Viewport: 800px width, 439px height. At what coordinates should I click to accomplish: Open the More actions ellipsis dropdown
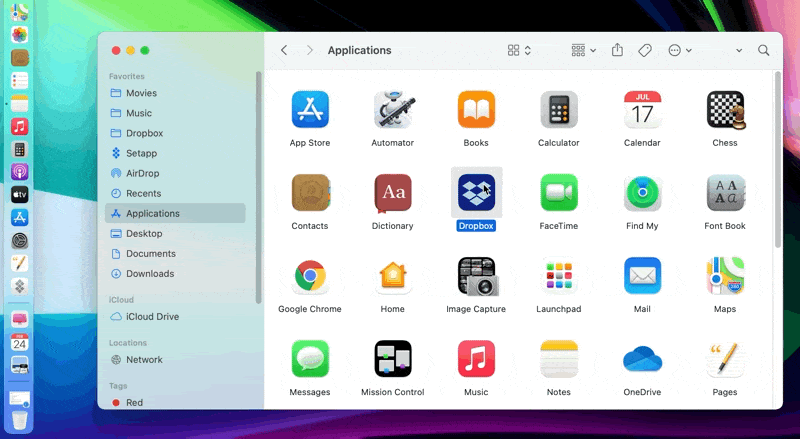click(x=680, y=50)
